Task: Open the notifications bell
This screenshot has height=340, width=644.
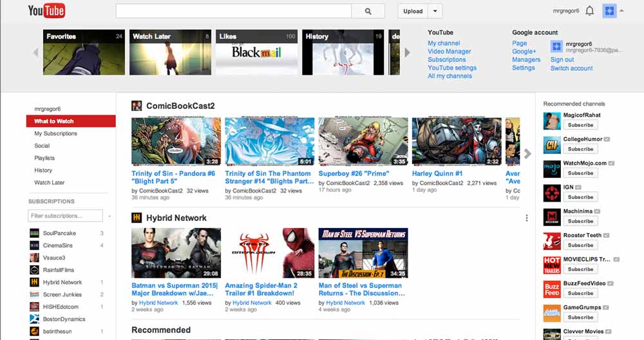Action: (589, 11)
